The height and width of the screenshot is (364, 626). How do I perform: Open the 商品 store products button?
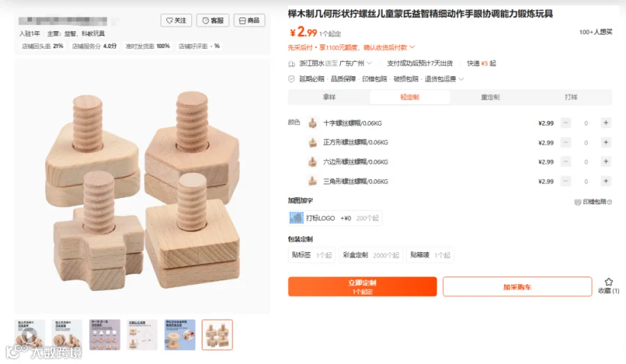pyautogui.click(x=249, y=20)
